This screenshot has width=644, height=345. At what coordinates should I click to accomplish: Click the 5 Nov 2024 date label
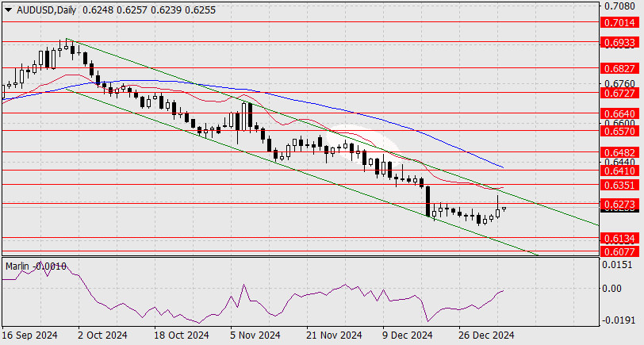pos(255,335)
